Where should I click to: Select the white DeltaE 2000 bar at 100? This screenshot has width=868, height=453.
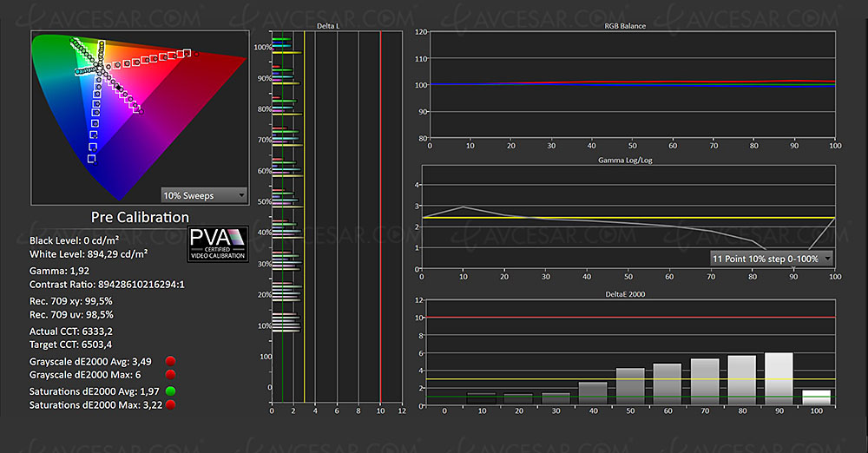pyautogui.click(x=817, y=397)
